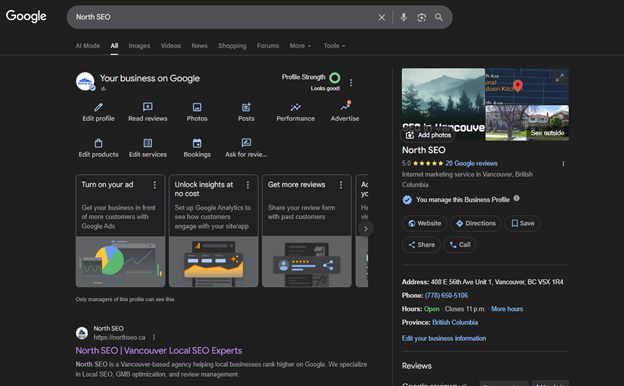The height and width of the screenshot is (386, 624).
Task: Open the map thumbnail with red pin
Action: [x=527, y=86]
